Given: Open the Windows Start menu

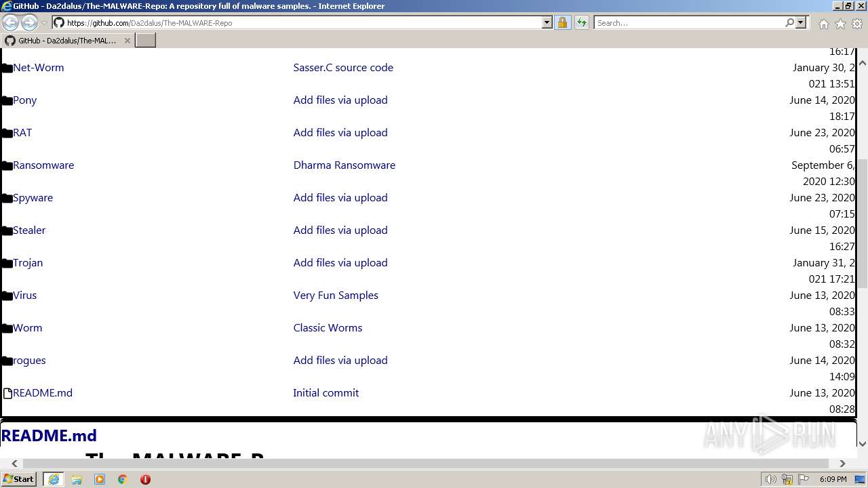Looking at the screenshot, I should pyautogui.click(x=19, y=479).
